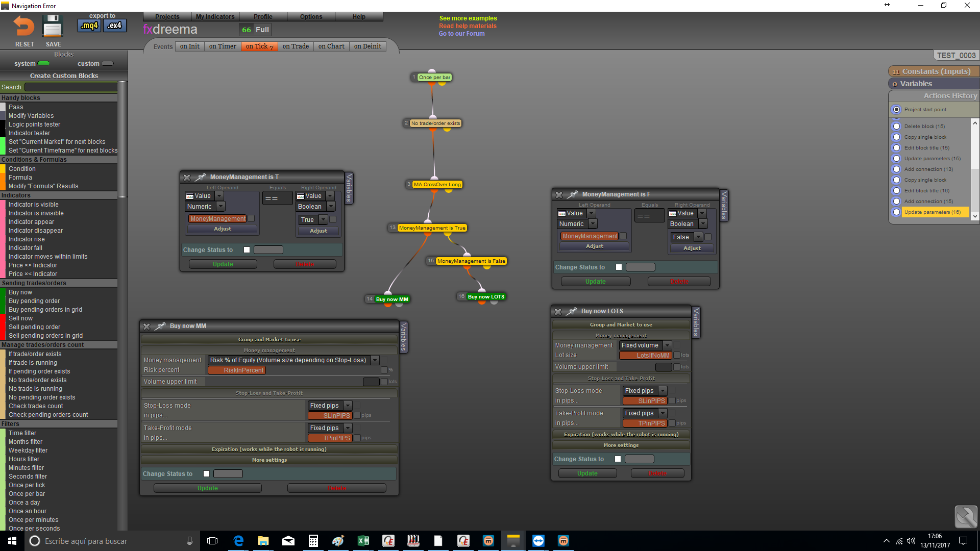Open the Options menu
Image resolution: width=980 pixels, height=551 pixels.
311,17
